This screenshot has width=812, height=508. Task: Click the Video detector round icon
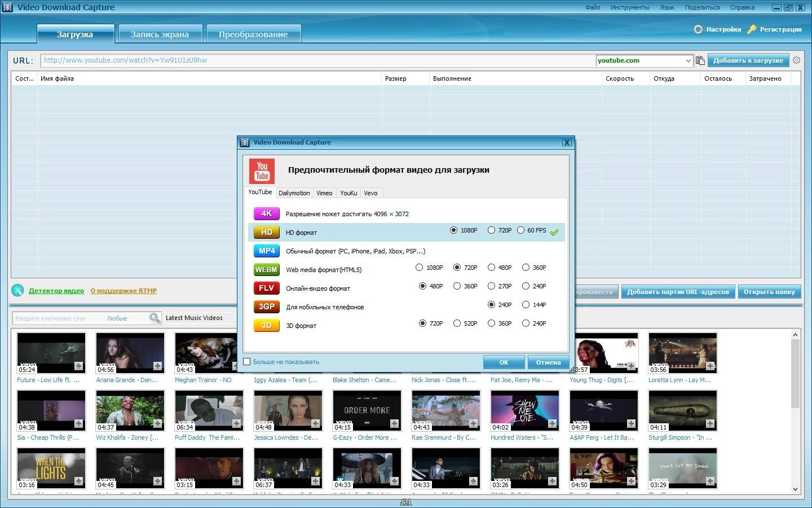17,290
